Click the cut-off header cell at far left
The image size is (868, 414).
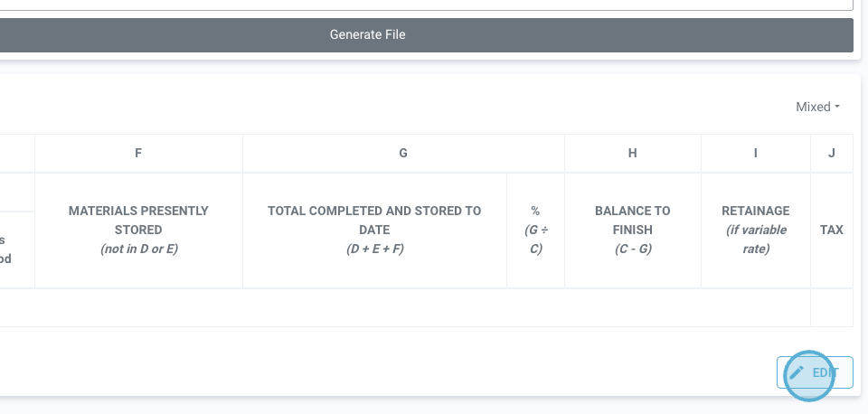tap(16, 249)
